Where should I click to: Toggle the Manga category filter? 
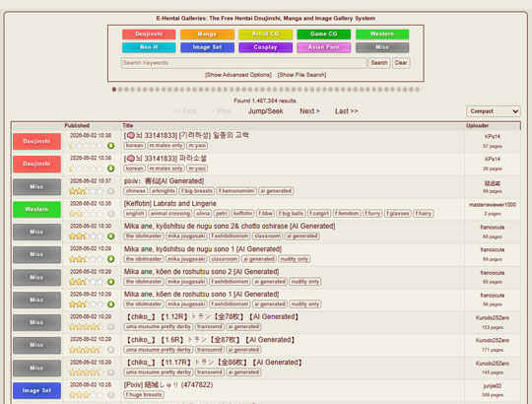click(207, 34)
